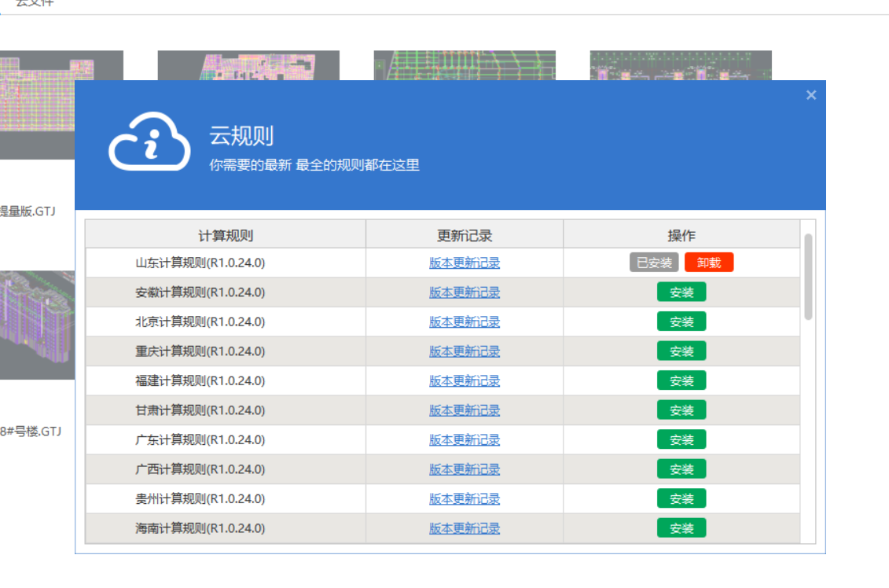Select the 8#号楼.GTJ file name
The height and width of the screenshot is (588, 889).
[31, 432]
